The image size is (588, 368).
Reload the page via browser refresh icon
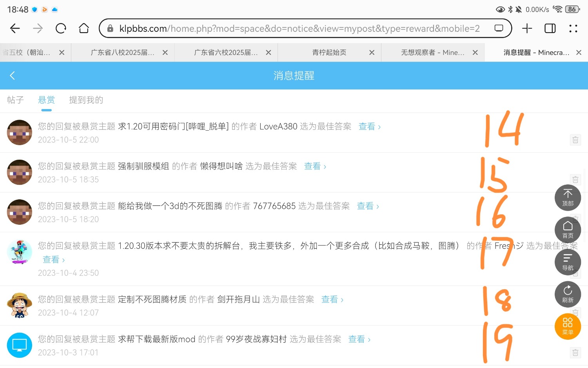coord(61,28)
